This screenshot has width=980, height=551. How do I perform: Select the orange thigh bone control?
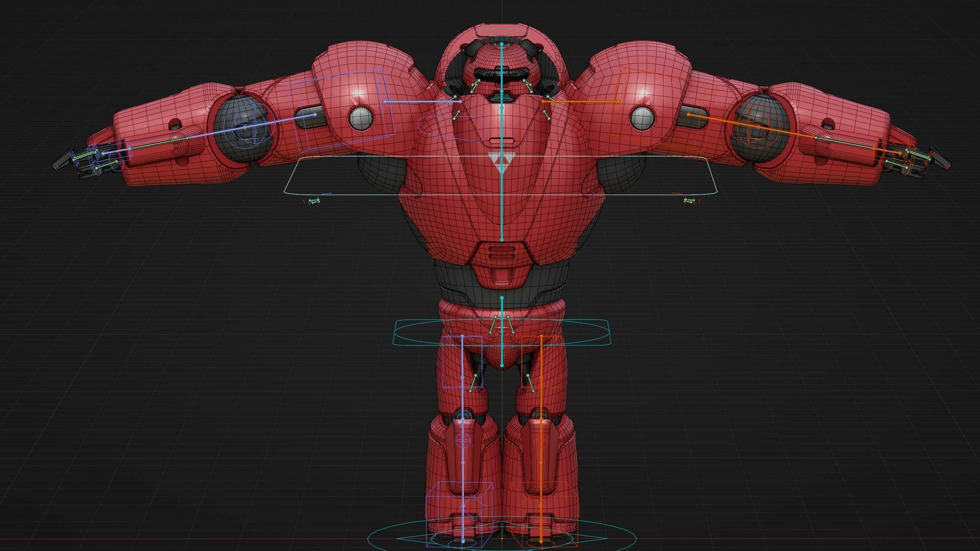pos(542,377)
